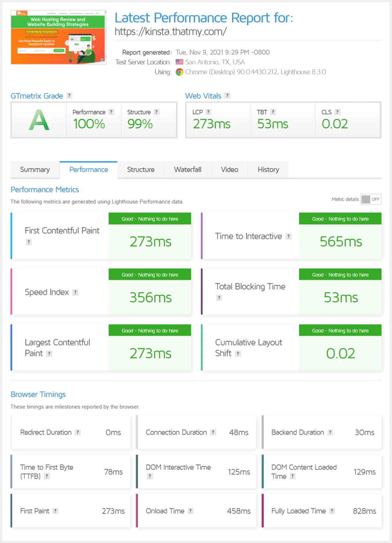The image size is (392, 543).
Task: Open the GTmetrix Grade help icon
Action: point(69,95)
